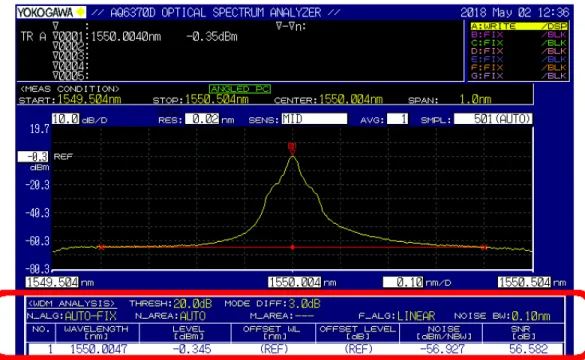
Task: Click the WDM ANALYSIS heading
Action: coord(71,303)
